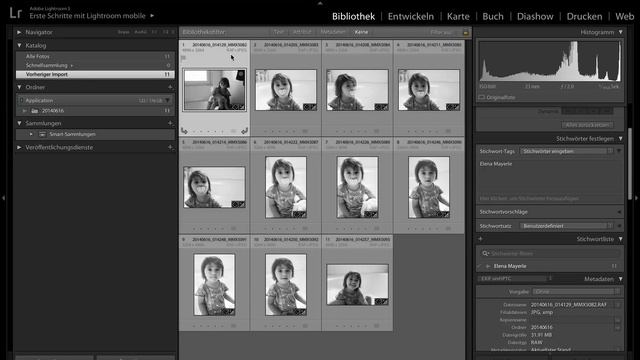Select photo 1 thumbnail
The height and width of the screenshot is (360, 640).
(214, 90)
